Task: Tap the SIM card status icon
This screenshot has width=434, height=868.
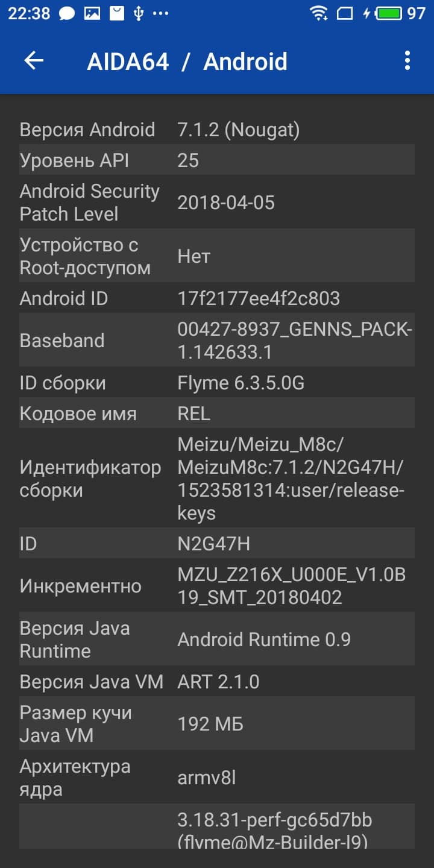Action: point(344,13)
